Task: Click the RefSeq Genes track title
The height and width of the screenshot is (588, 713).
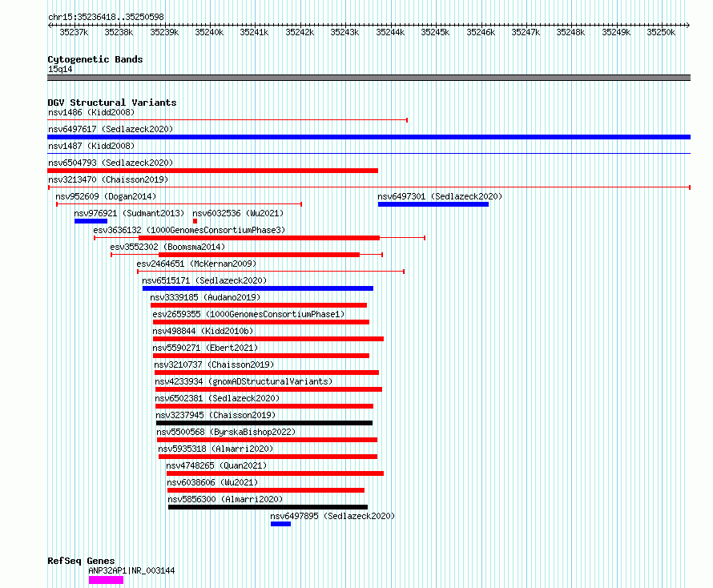Action: pos(81,561)
